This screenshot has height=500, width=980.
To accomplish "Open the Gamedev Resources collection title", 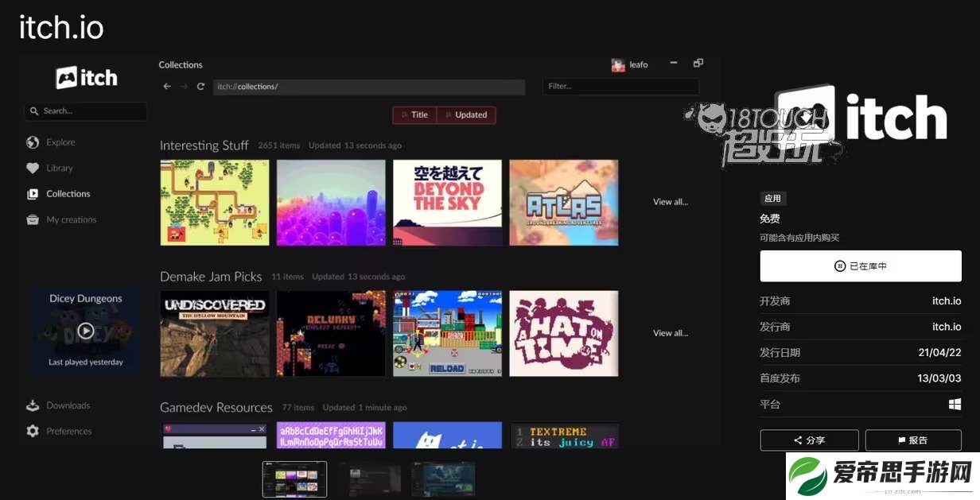I will (x=216, y=408).
